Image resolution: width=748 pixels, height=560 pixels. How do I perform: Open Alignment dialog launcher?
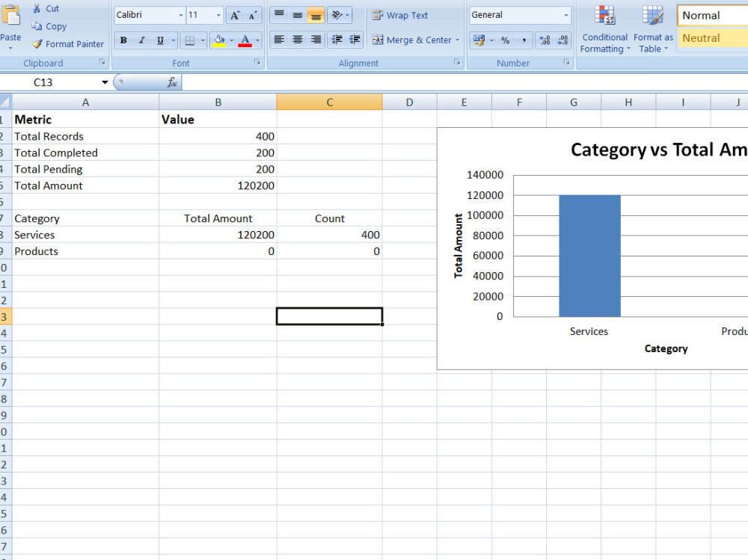point(457,62)
